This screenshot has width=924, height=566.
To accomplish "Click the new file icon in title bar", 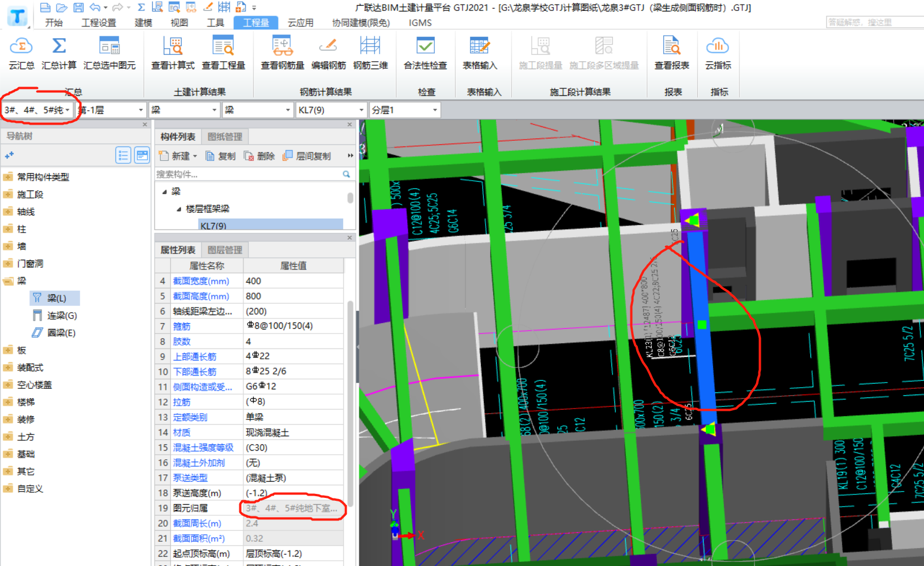I will click(x=45, y=8).
